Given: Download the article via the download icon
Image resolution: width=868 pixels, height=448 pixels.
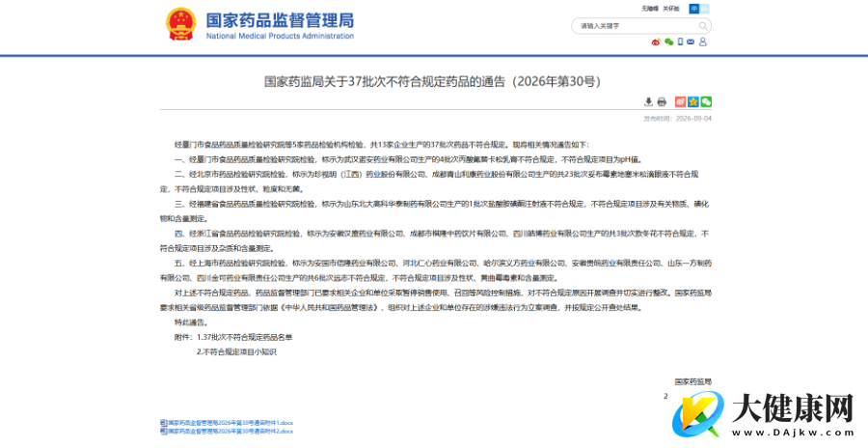Looking at the screenshot, I should click(648, 102).
